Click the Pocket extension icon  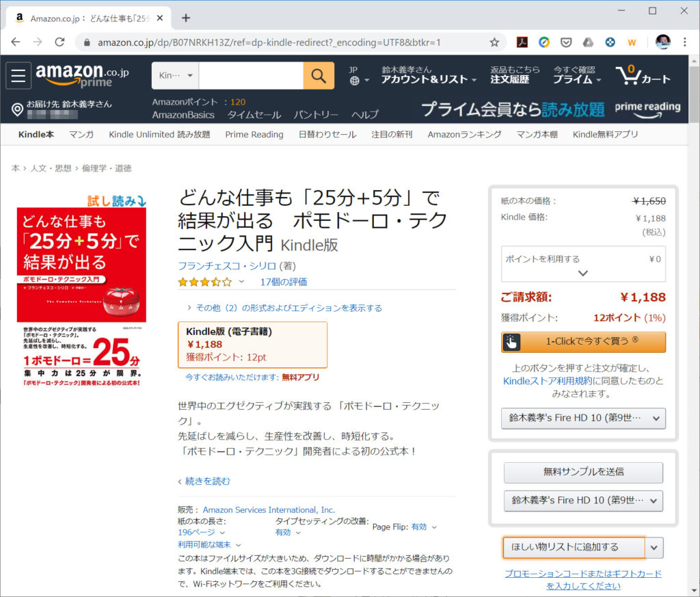(566, 42)
